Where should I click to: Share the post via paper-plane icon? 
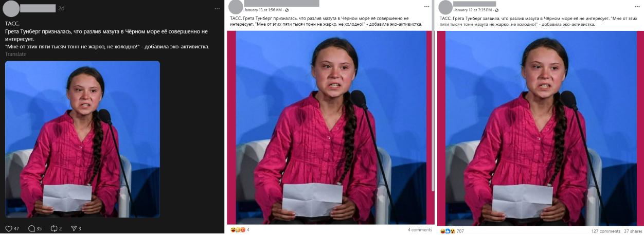[x=73, y=228]
